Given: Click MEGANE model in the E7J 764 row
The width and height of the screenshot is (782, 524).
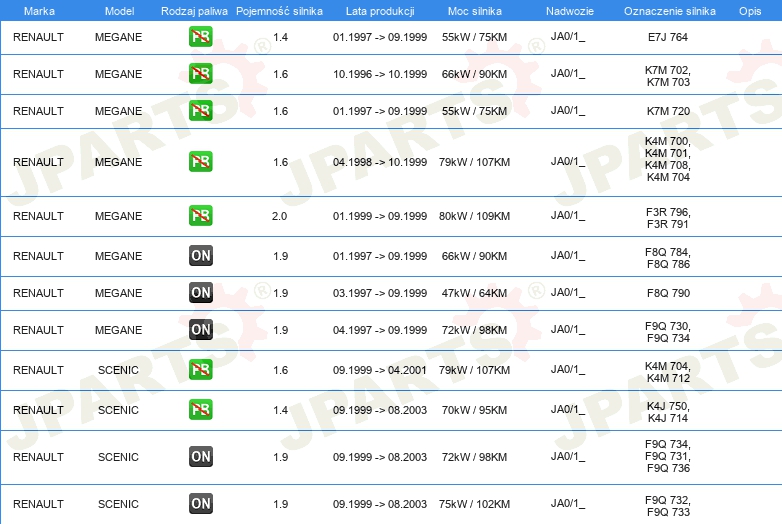Looking at the screenshot, I should pos(119,37).
